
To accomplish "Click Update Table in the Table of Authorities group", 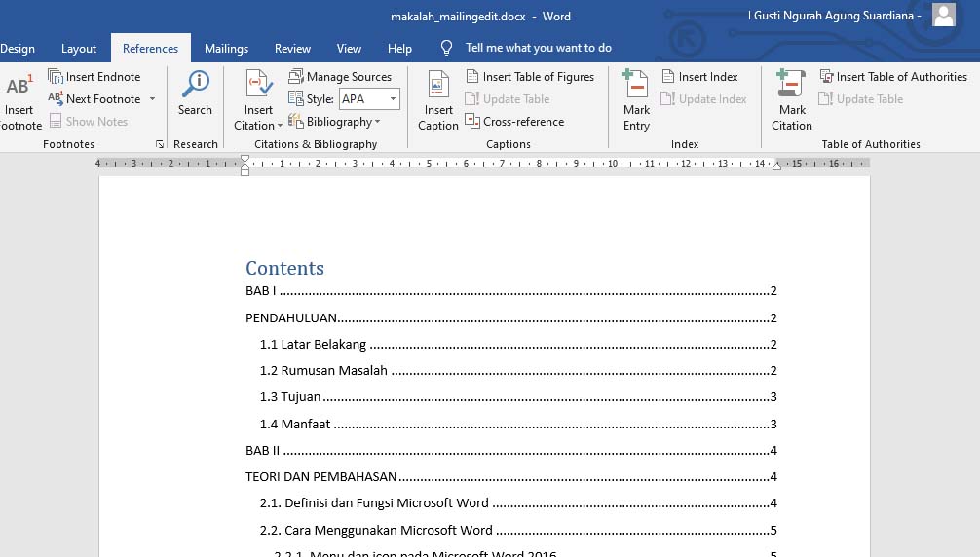I will coord(861,99).
